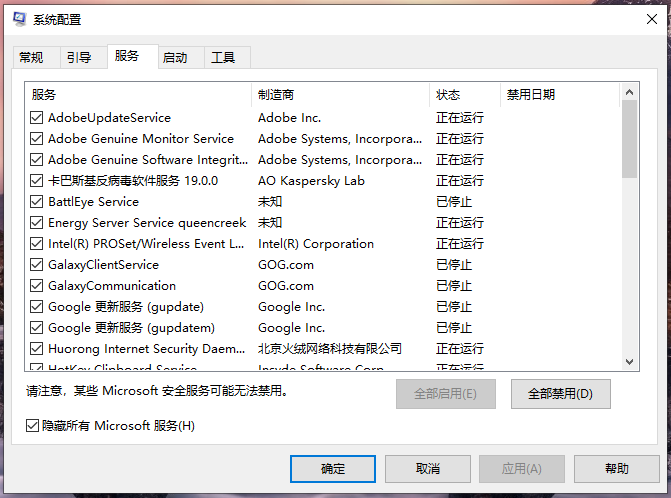This screenshot has height=498, width=671.
Task: Toggle Intel(R) PROSet/Wireless Event checkbox
Action: [x=36, y=243]
